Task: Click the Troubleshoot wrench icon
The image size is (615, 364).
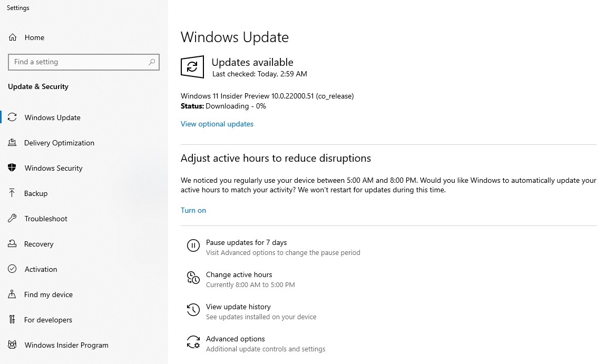Action: pos(12,219)
